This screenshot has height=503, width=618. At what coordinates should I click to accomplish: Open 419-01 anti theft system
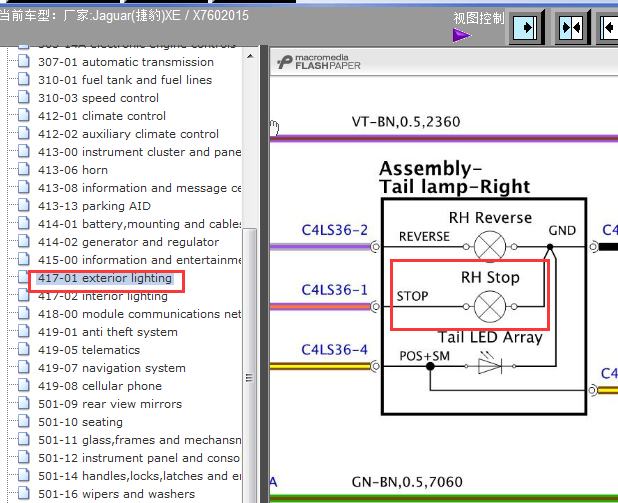(x=108, y=332)
